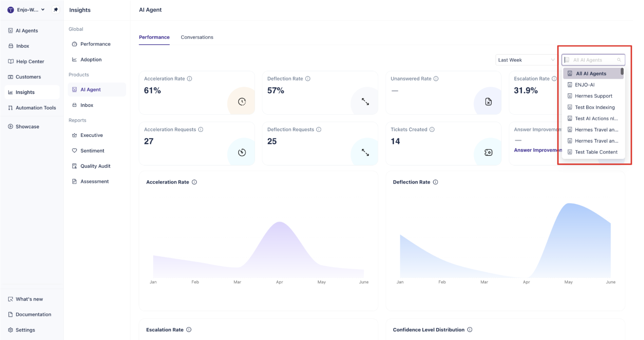Open Automation Tools in main sidebar
644x340 pixels.
(32, 108)
